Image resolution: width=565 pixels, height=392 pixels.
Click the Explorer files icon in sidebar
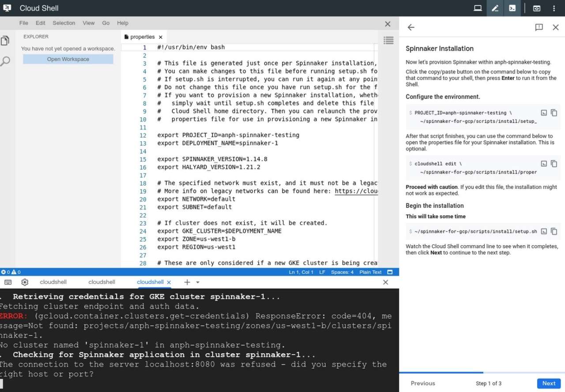[5, 41]
